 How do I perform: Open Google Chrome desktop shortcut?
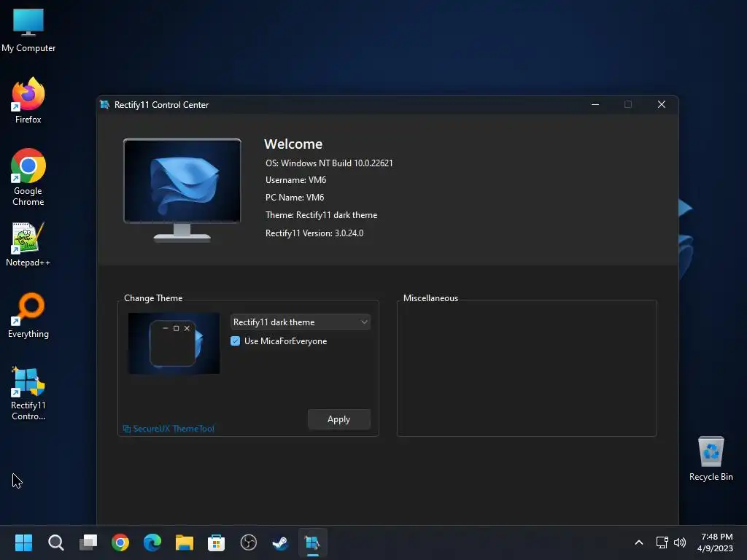28,177
